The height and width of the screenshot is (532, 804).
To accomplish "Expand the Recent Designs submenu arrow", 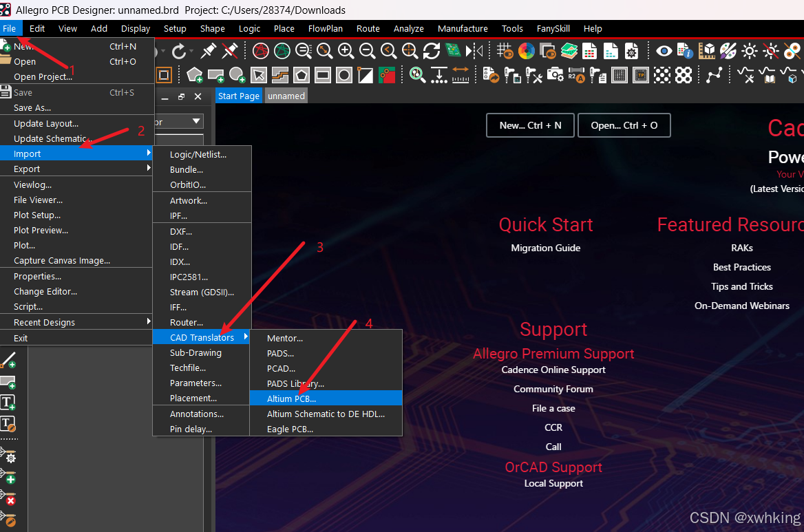I will click(148, 321).
